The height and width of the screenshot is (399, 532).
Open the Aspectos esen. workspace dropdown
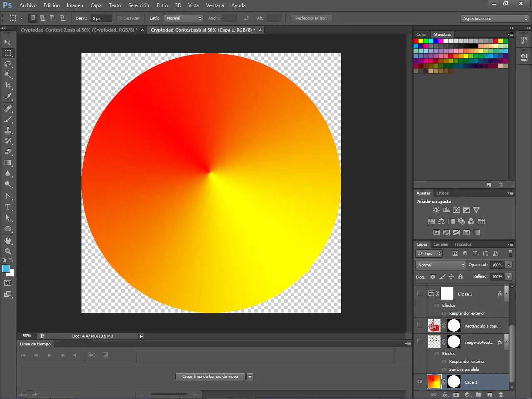495,18
